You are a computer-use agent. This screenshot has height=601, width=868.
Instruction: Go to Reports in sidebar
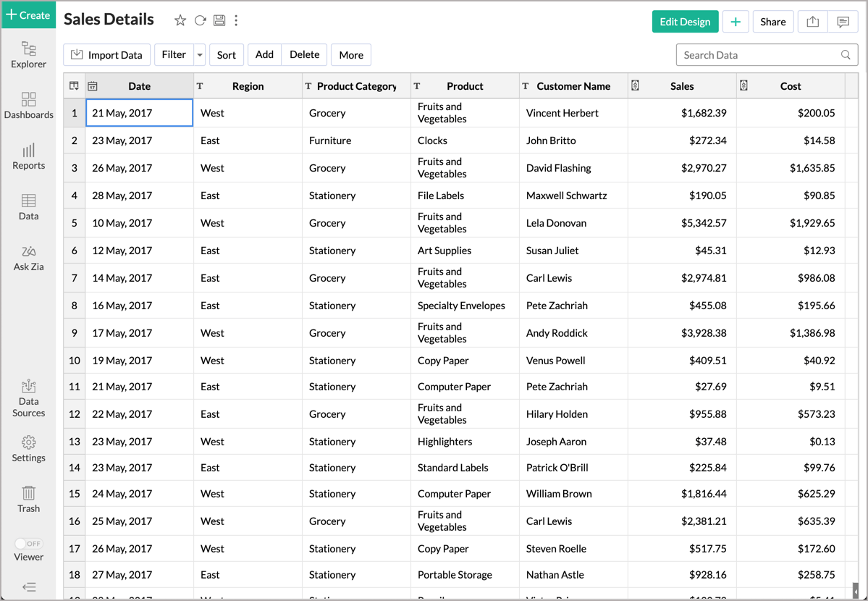coord(29,156)
